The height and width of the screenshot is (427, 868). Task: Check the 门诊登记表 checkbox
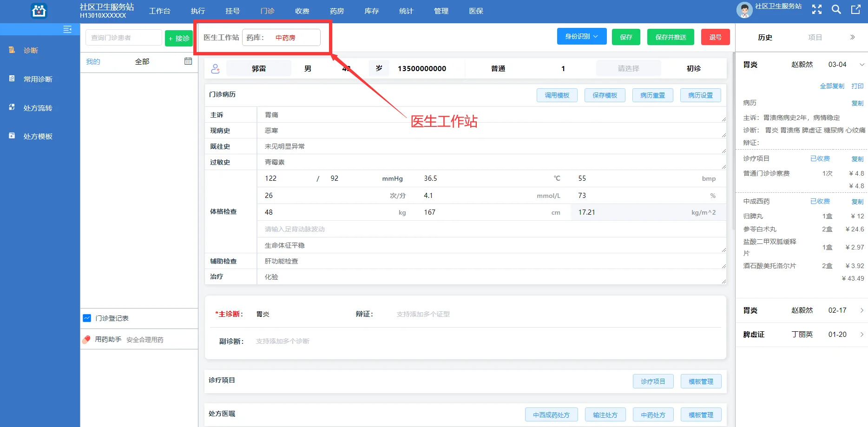[87, 318]
